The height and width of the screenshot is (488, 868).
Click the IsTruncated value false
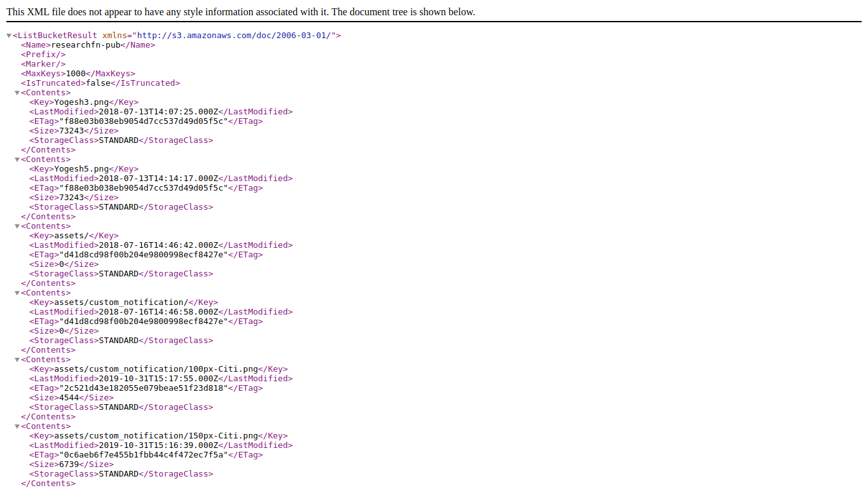tap(98, 83)
